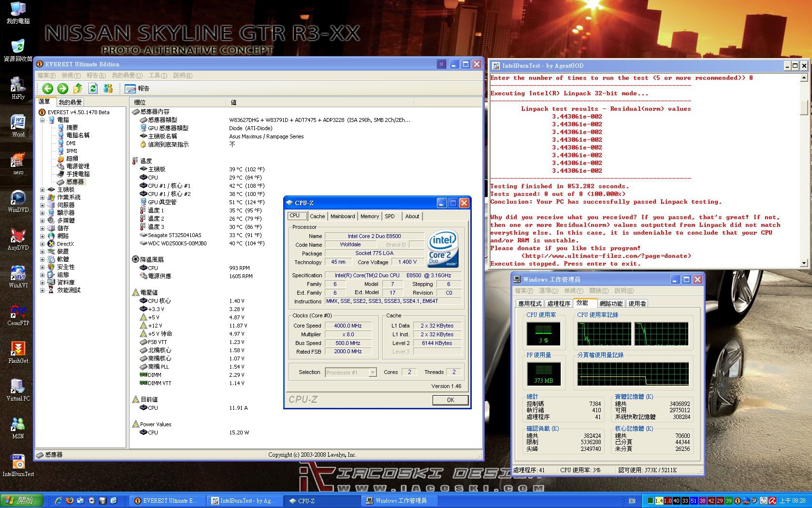Switch to 我的最愛 tab in EVEREST
This screenshot has height=508, width=812.
(x=71, y=103)
